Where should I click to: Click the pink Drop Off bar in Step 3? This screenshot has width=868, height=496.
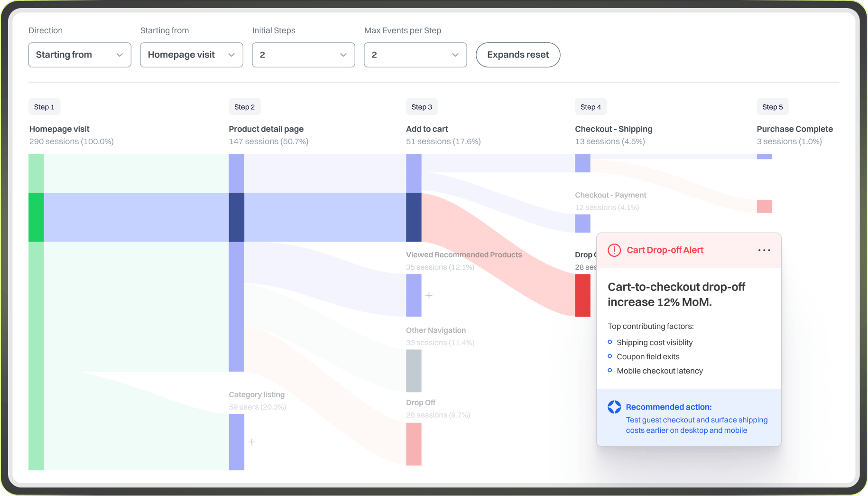414,444
